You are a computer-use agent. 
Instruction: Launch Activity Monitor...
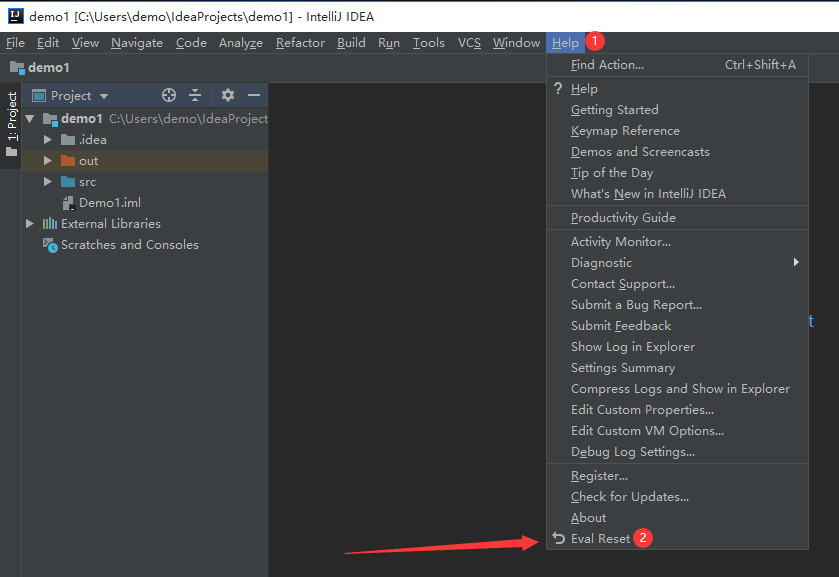coord(677,241)
